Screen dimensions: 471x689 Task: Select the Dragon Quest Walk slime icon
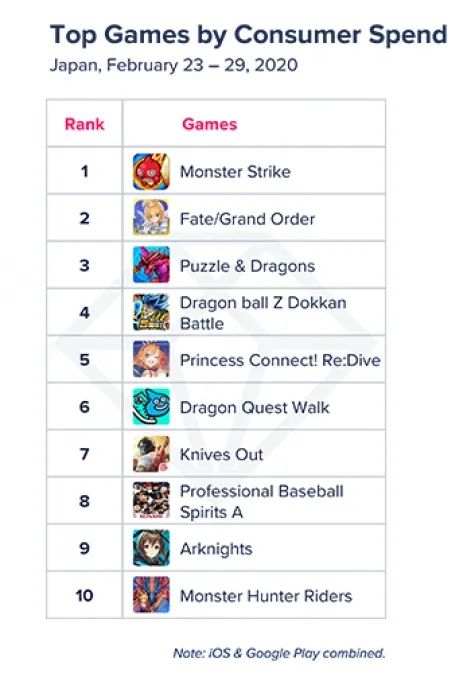click(x=151, y=406)
